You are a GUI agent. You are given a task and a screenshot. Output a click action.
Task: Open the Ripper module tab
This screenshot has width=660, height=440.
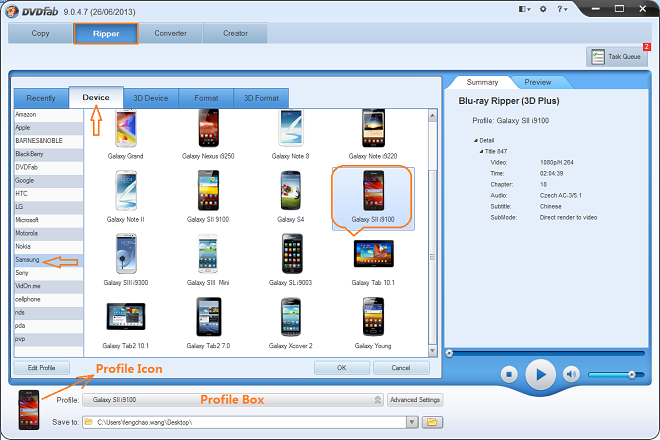pyautogui.click(x=106, y=34)
